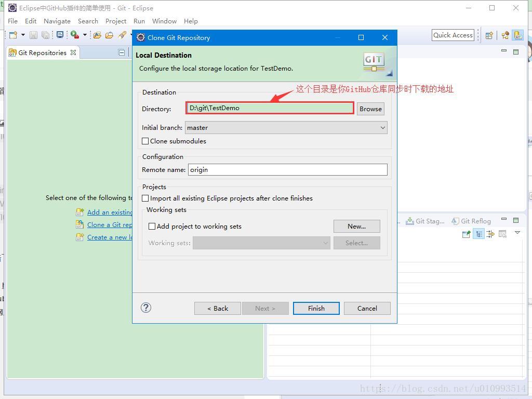
Task: Click Create a new local repository link
Action: tap(110, 237)
